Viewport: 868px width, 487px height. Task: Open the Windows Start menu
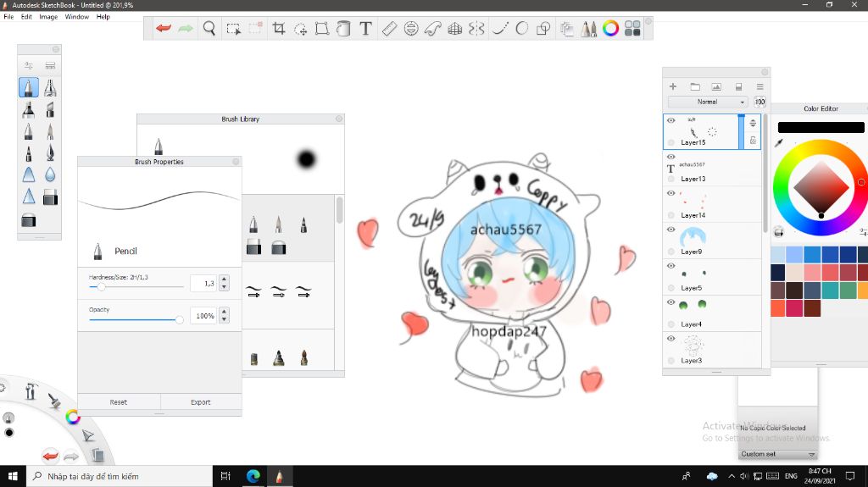[x=13, y=476]
